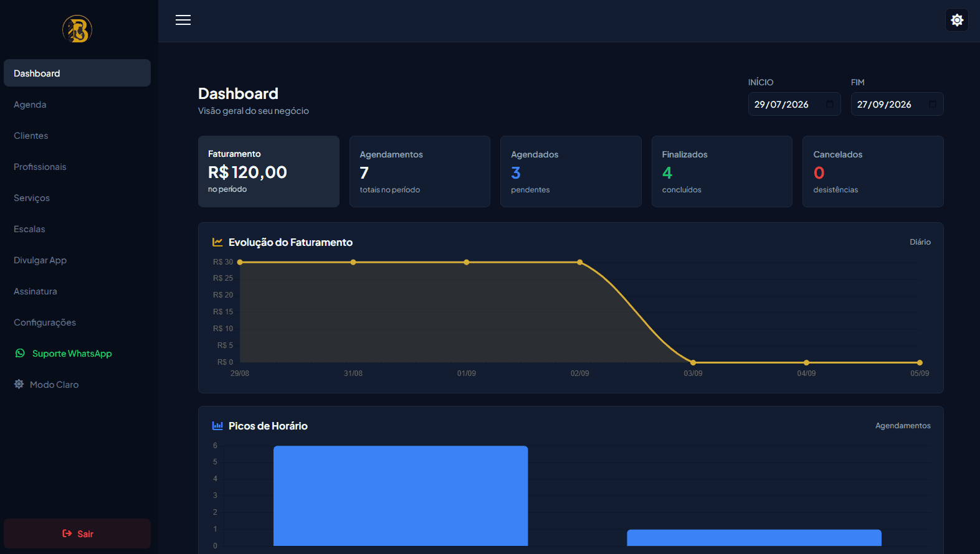Click the brightness theme icon in top bar

point(957,20)
